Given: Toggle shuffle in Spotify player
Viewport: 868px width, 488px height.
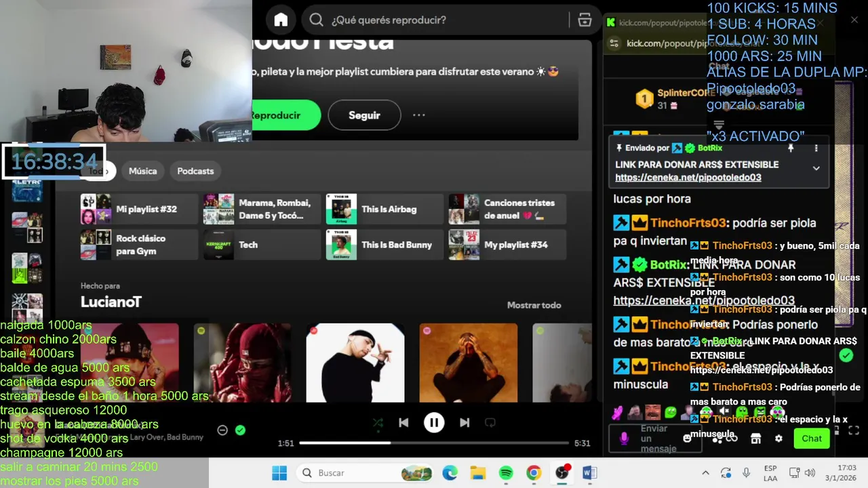Looking at the screenshot, I should click(x=378, y=423).
